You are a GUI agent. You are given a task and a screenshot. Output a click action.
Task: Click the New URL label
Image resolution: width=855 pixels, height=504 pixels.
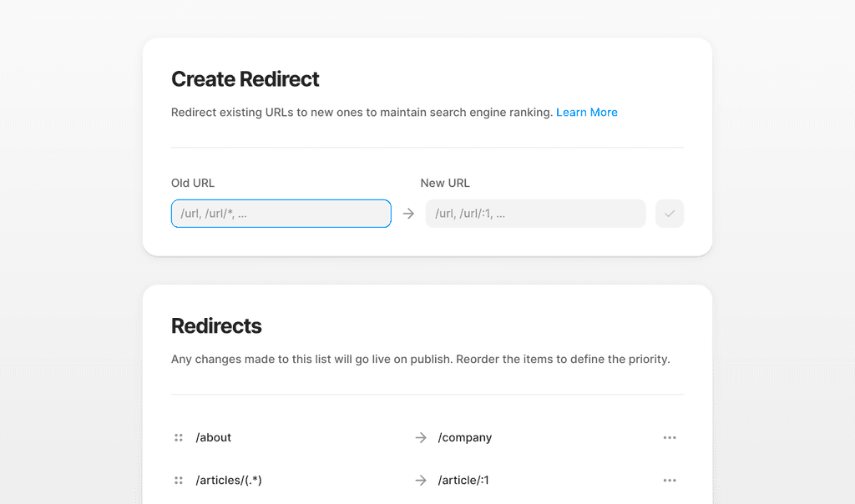pos(445,183)
